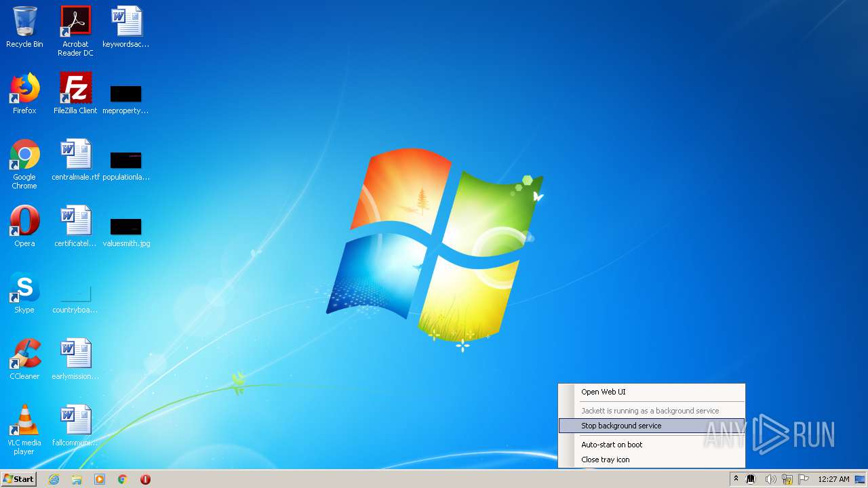Open the Start menu
The image size is (868, 488).
click(18, 479)
